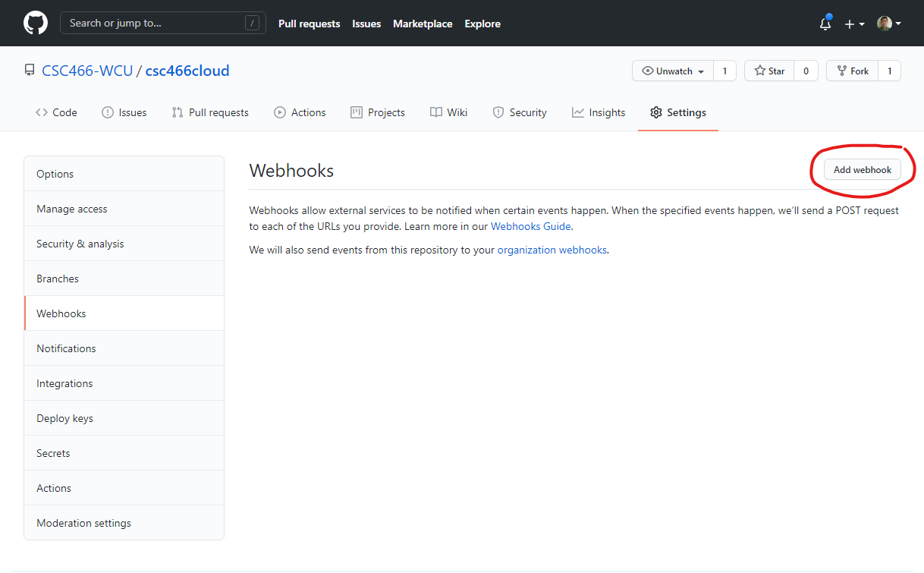Click the Add webhook button
Viewport: 924px width, 573px height.
pos(862,170)
